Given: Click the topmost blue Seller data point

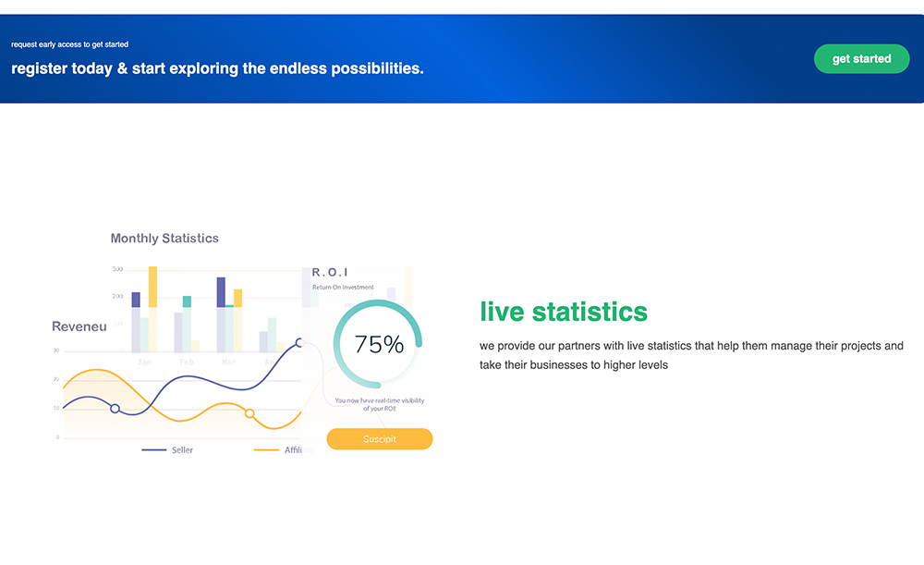Looking at the screenshot, I should click(x=299, y=342).
